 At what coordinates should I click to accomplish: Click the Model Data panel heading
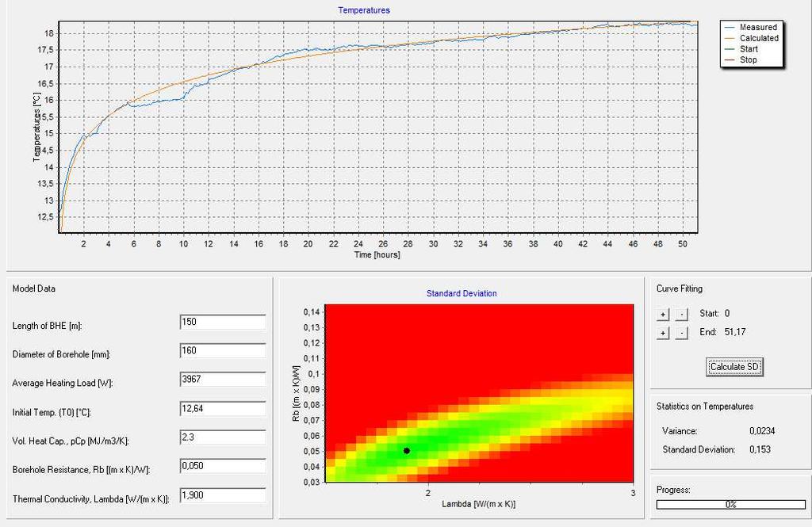pos(33,288)
